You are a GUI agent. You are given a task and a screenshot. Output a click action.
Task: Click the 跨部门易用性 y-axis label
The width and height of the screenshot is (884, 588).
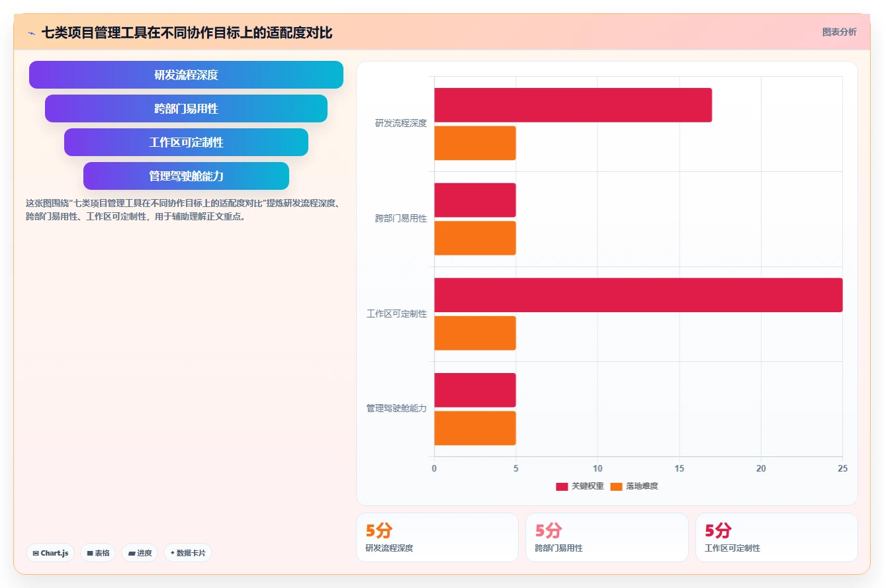[x=401, y=218]
